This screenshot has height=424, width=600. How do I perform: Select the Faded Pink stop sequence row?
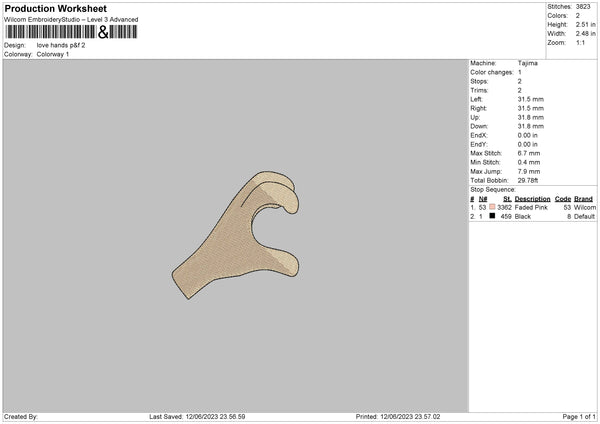tap(533, 207)
